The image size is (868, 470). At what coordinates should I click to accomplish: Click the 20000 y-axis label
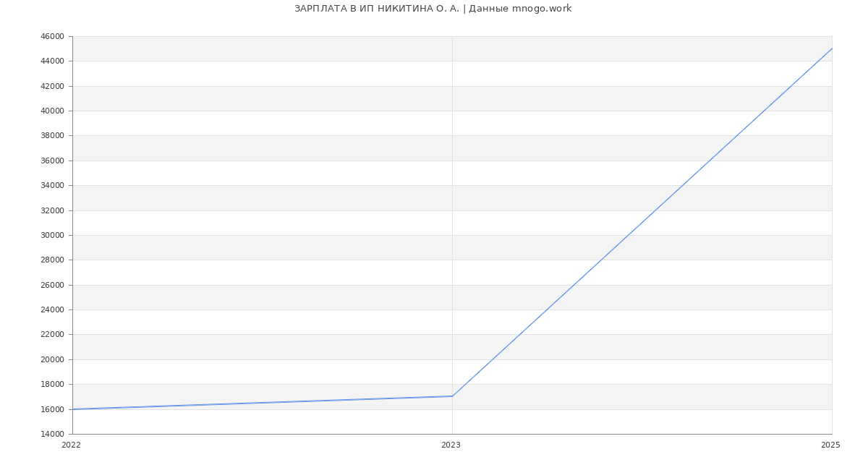(x=52, y=359)
